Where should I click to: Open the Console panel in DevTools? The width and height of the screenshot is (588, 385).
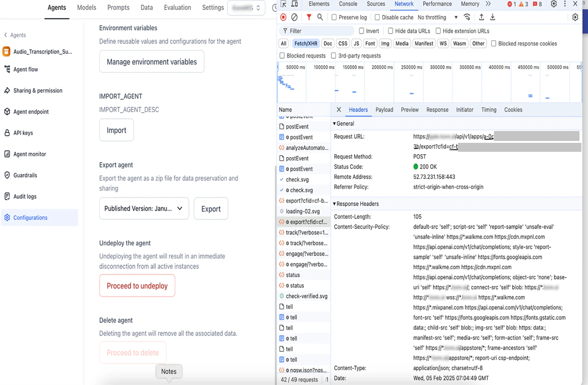(348, 4)
